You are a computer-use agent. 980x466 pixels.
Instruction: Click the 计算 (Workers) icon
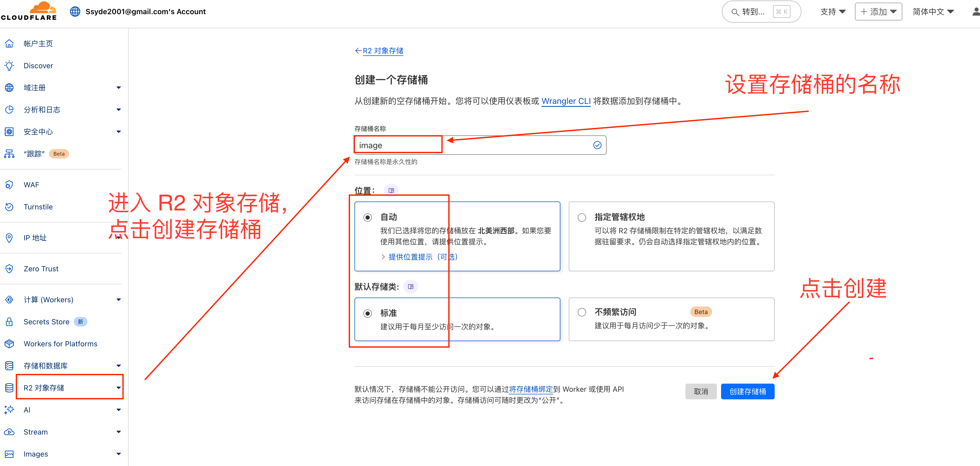(9, 300)
